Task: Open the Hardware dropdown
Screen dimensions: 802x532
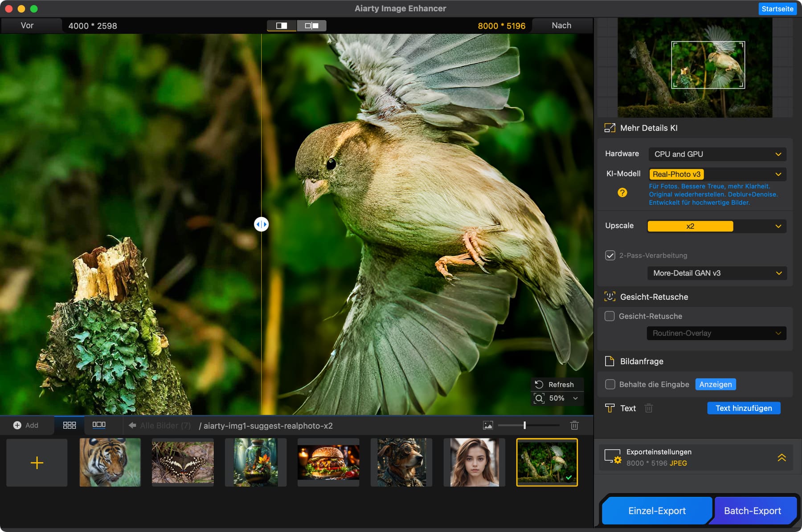Action: [716, 154]
